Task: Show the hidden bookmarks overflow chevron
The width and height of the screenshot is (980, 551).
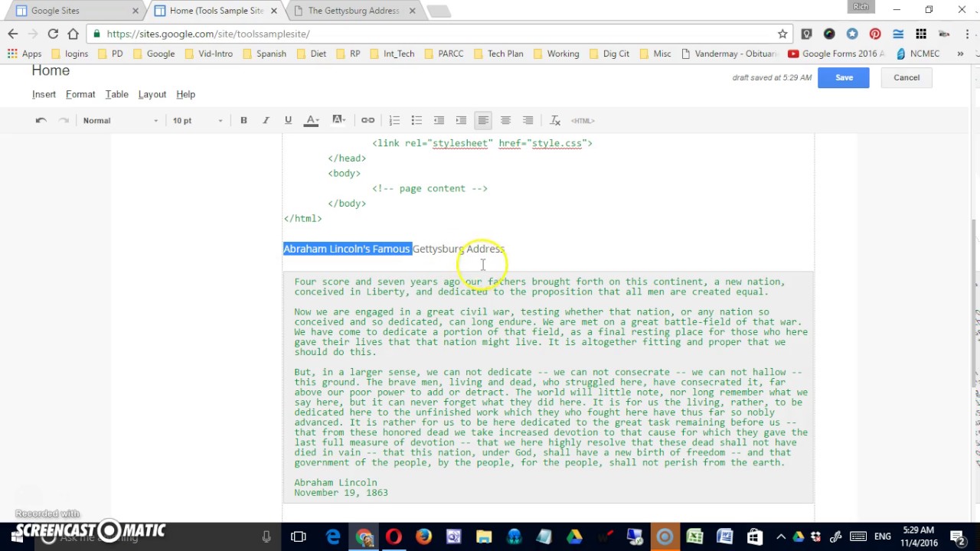Action: 960,54
